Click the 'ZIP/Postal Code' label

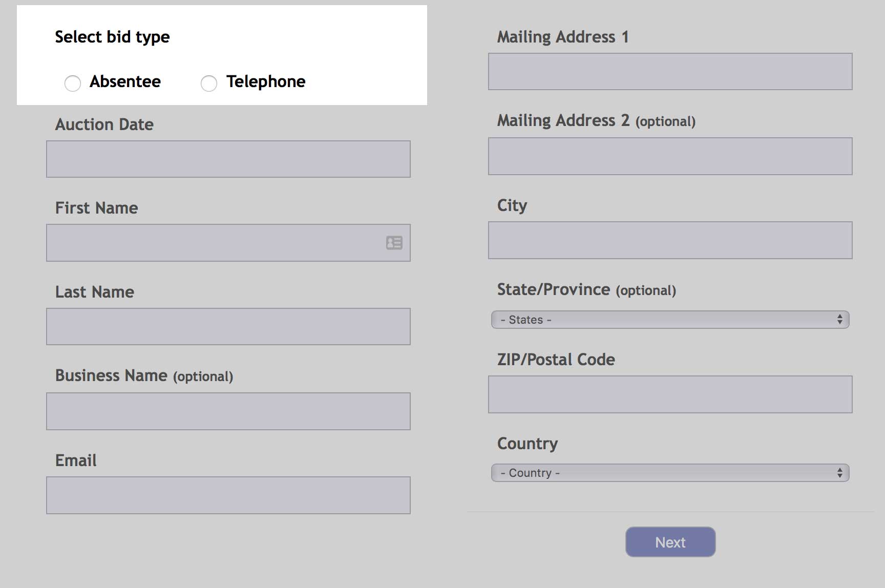click(x=556, y=360)
